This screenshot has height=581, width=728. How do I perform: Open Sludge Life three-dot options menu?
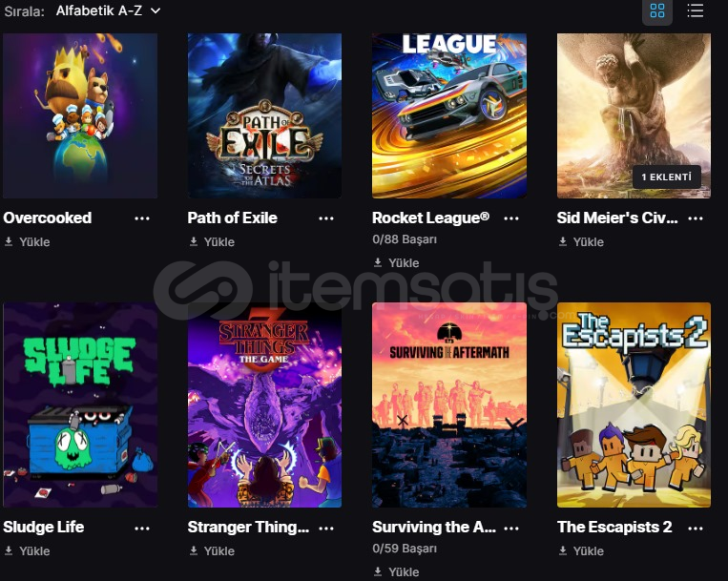142,529
